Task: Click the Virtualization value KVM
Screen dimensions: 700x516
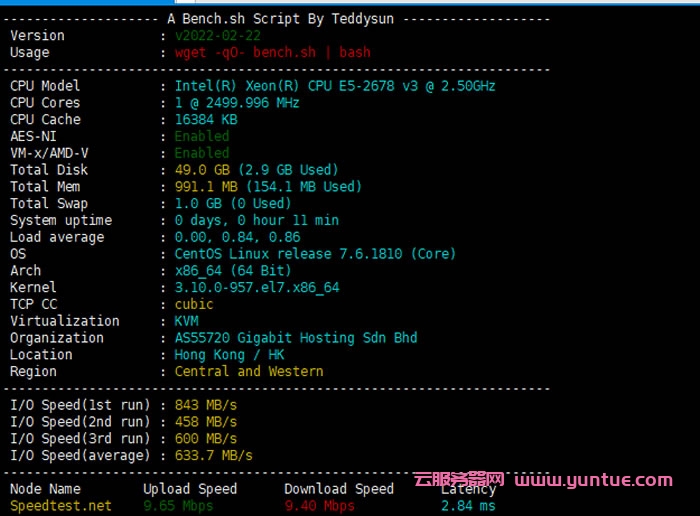Action: [x=186, y=321]
